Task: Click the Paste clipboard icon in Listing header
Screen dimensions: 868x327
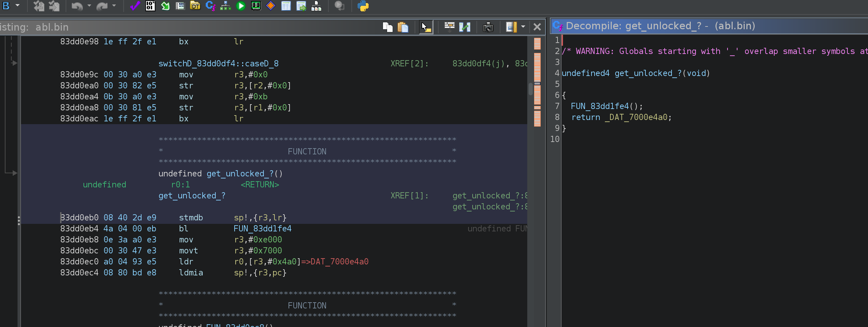Action: click(x=403, y=27)
